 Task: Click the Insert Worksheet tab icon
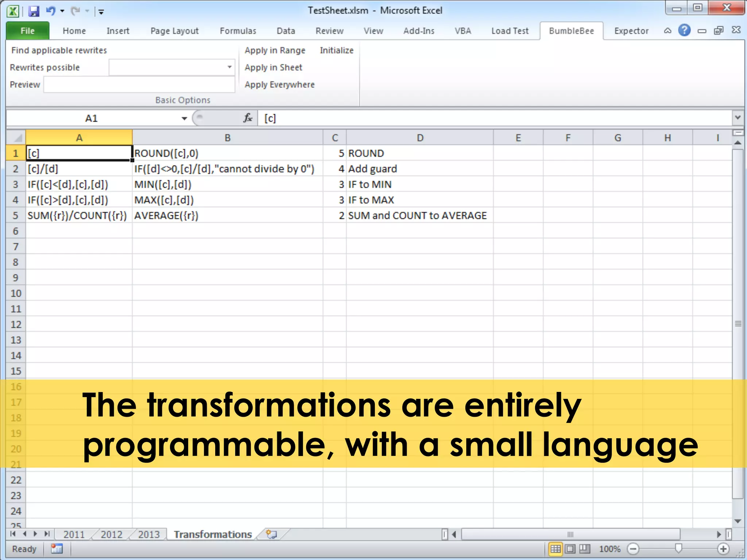point(271,534)
